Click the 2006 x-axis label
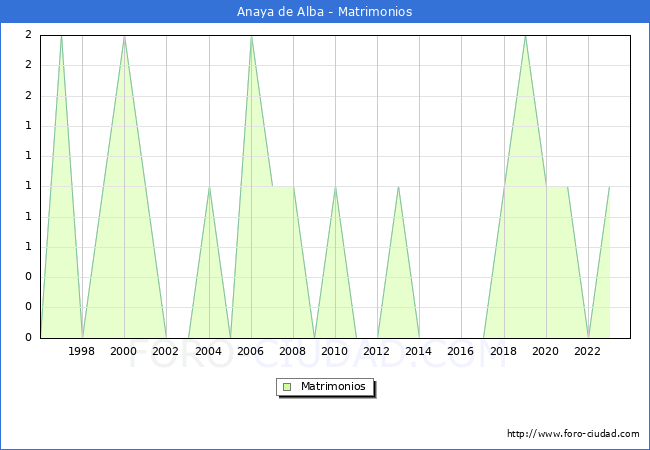 [x=250, y=351]
